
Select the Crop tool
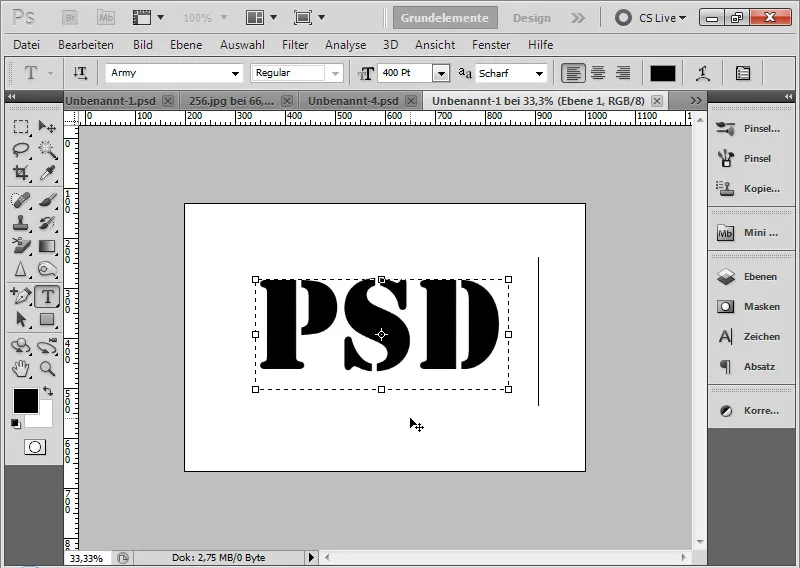[21, 173]
